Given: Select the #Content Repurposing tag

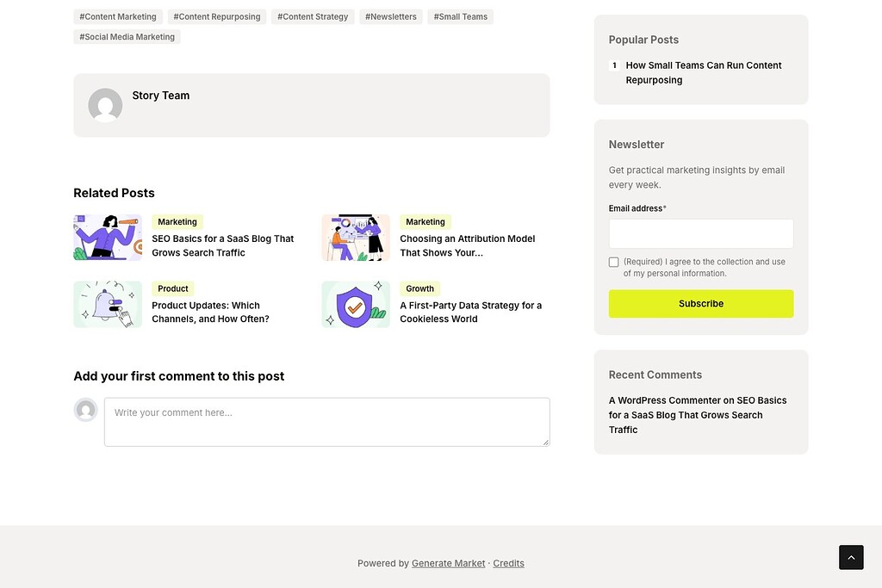Looking at the screenshot, I should pyautogui.click(x=217, y=17).
